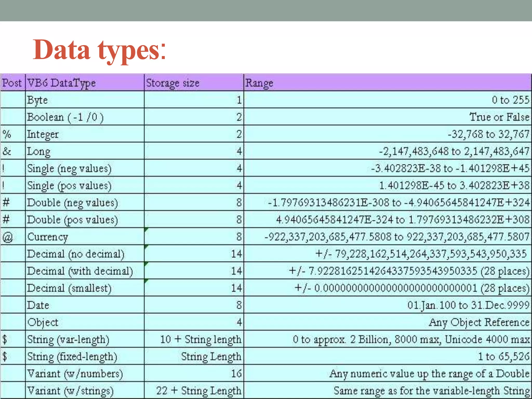The height and width of the screenshot is (399, 532).
Task: Click the 'Double (neg values)' cell
Action: (x=85, y=203)
